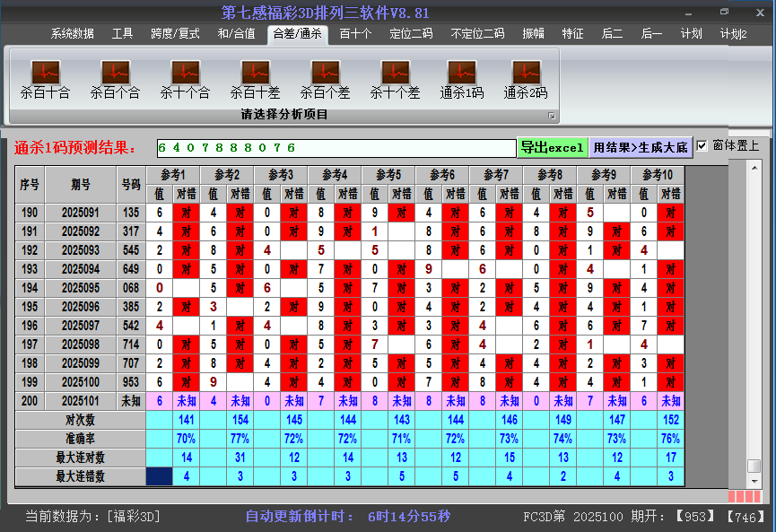This screenshot has width=776, height=532.
Task: Switch to the 和/合值 tab
Action: click(x=236, y=34)
